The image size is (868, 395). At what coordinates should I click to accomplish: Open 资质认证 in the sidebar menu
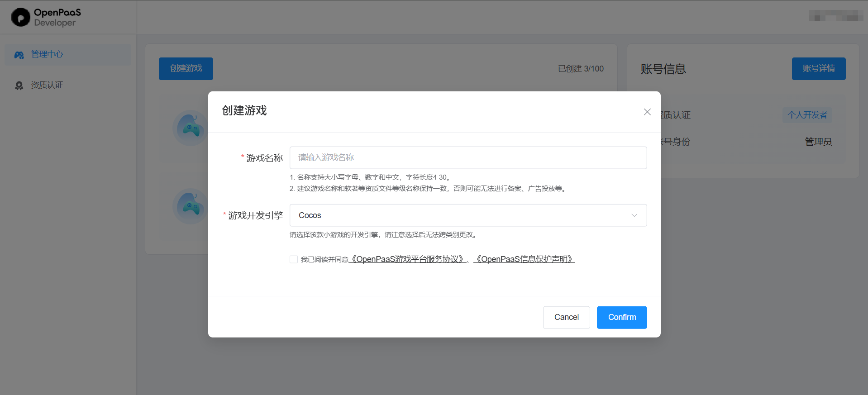point(68,86)
